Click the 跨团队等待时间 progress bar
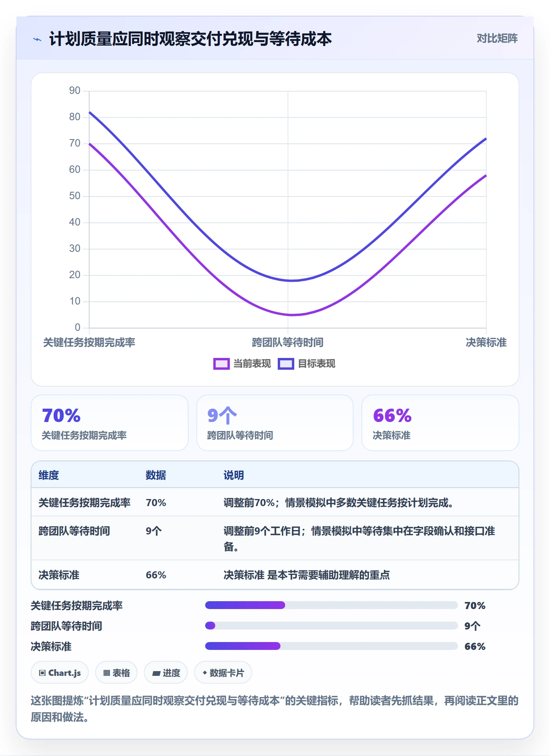The height and width of the screenshot is (756, 550). pos(331,626)
